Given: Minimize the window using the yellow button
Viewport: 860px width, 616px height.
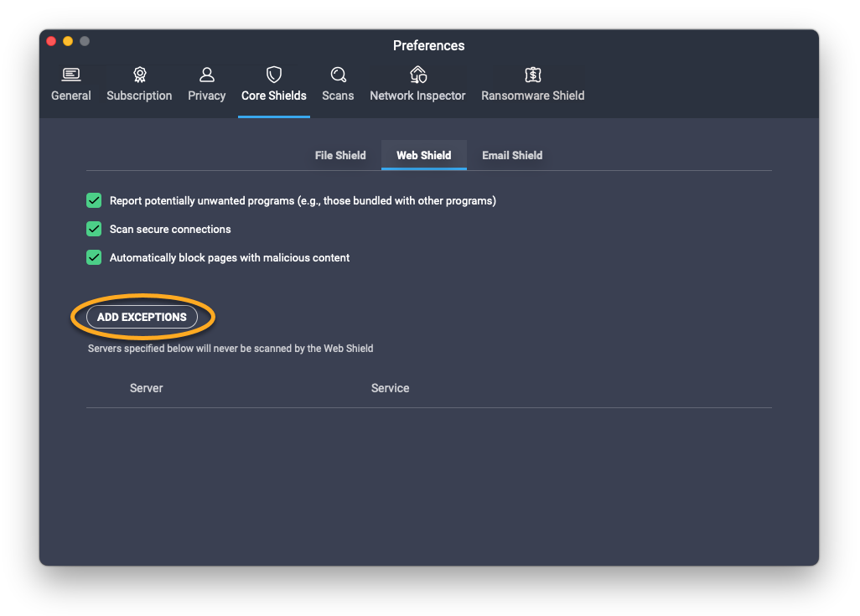Looking at the screenshot, I should point(68,41).
